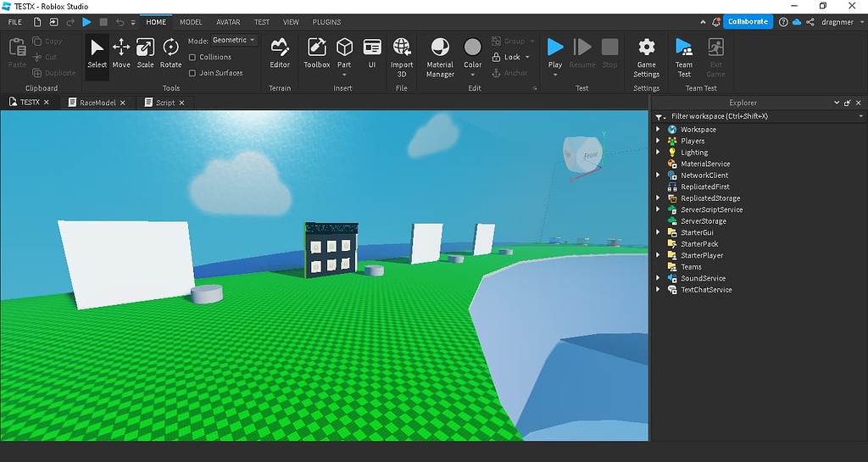This screenshot has width=868, height=462.
Task: Click the open from file icon
Action: coord(53,22)
